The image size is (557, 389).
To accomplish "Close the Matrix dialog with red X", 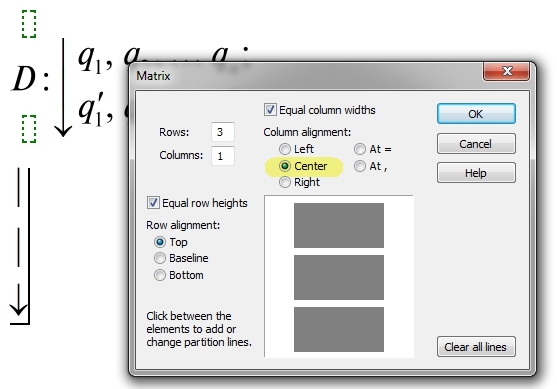I will (507, 71).
